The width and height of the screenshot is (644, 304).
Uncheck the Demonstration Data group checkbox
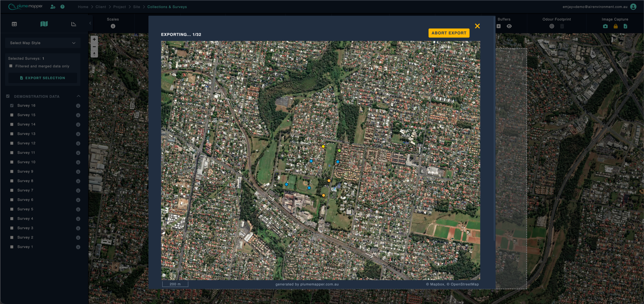coord(8,96)
